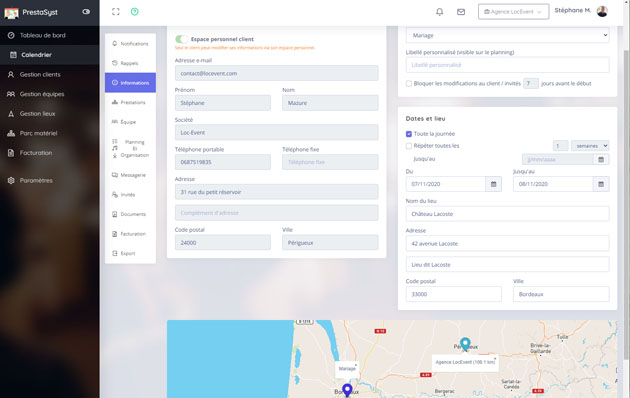Open calendar picker for end date 08/11/2020
This screenshot has height=398, width=630.
click(601, 184)
